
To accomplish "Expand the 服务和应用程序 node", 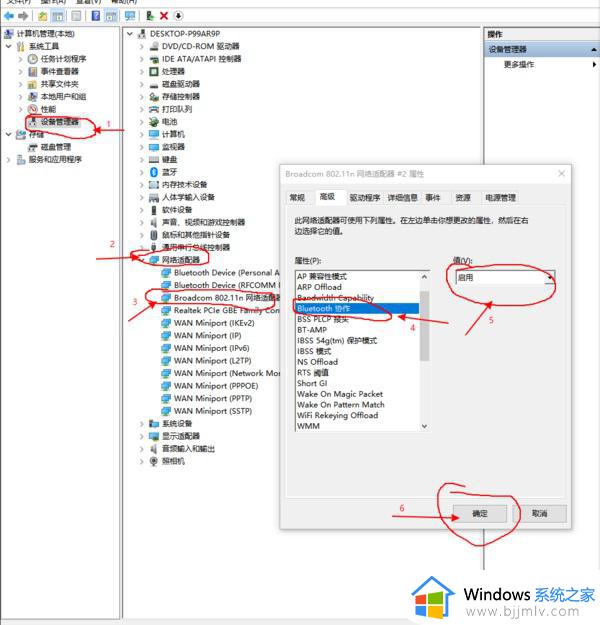I will [9, 160].
